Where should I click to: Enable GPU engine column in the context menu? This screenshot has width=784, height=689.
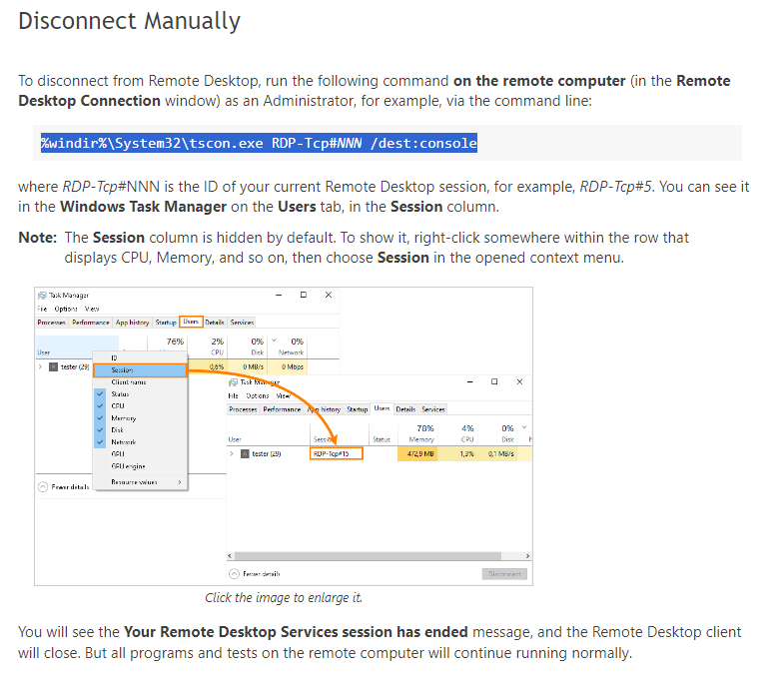point(140,466)
